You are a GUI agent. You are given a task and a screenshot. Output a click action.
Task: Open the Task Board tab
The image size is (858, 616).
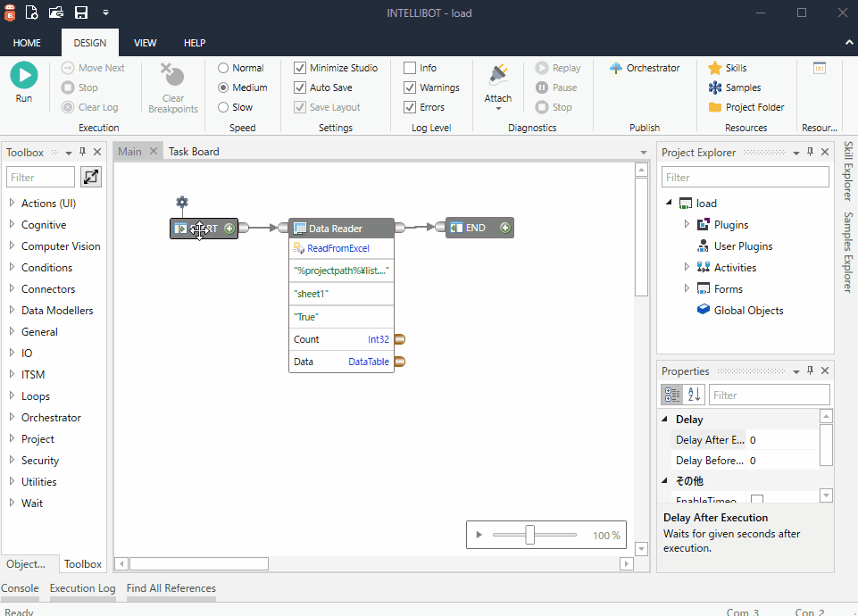pyautogui.click(x=194, y=152)
